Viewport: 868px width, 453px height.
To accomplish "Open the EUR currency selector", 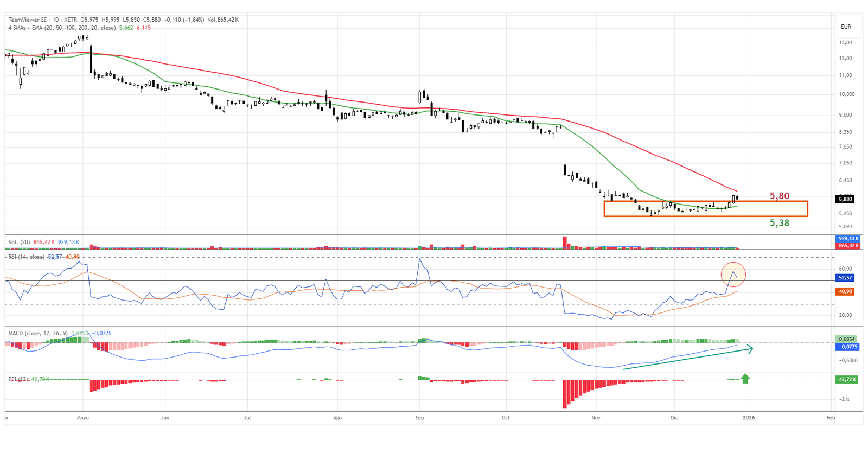I will 846,27.
